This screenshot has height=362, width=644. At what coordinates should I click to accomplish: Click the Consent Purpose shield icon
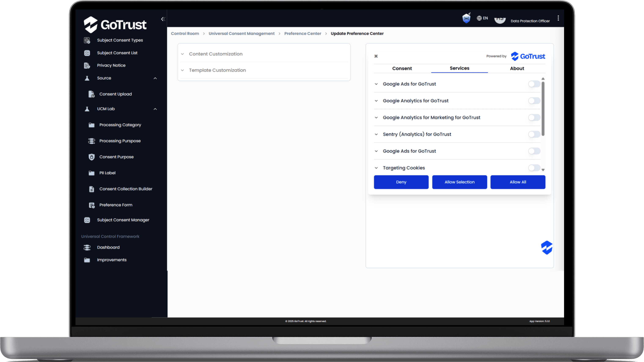(92, 157)
